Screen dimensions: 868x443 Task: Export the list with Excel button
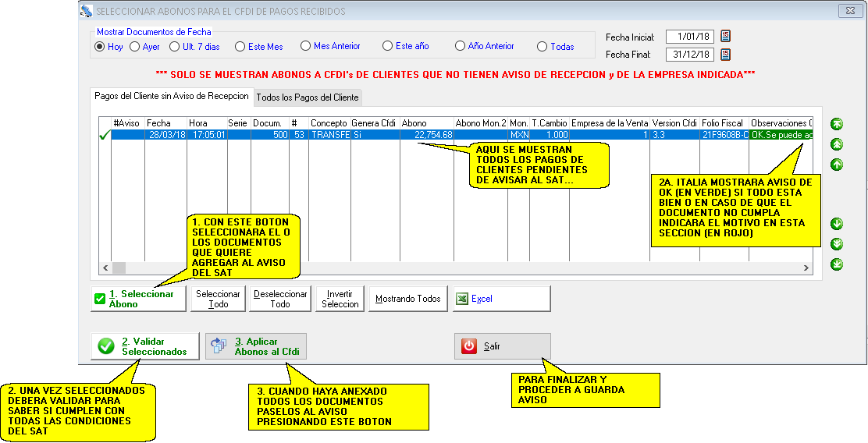tap(502, 299)
